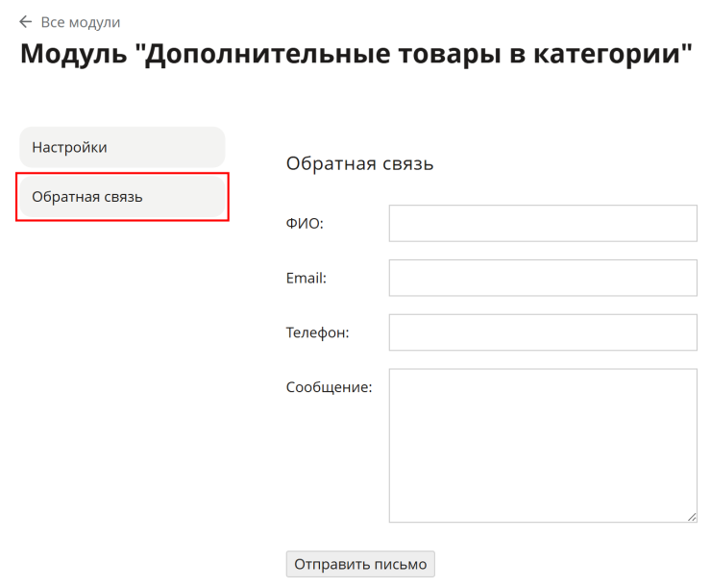Click the module title Дополнительные товары в категории
Viewport: 711px width, 588px height.
point(355,54)
